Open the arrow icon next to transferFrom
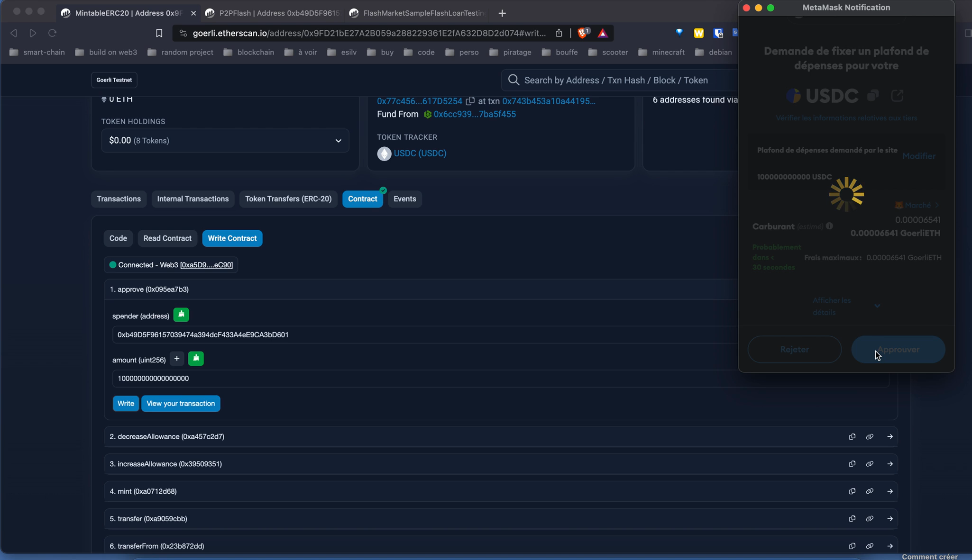 tap(890, 545)
